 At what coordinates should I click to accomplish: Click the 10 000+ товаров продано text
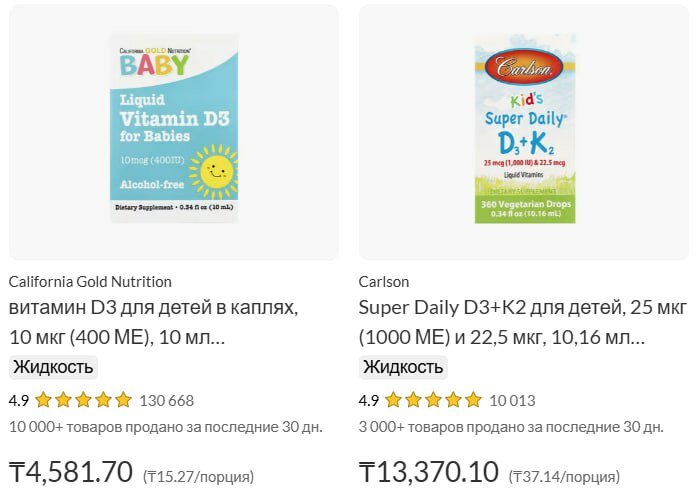166,427
